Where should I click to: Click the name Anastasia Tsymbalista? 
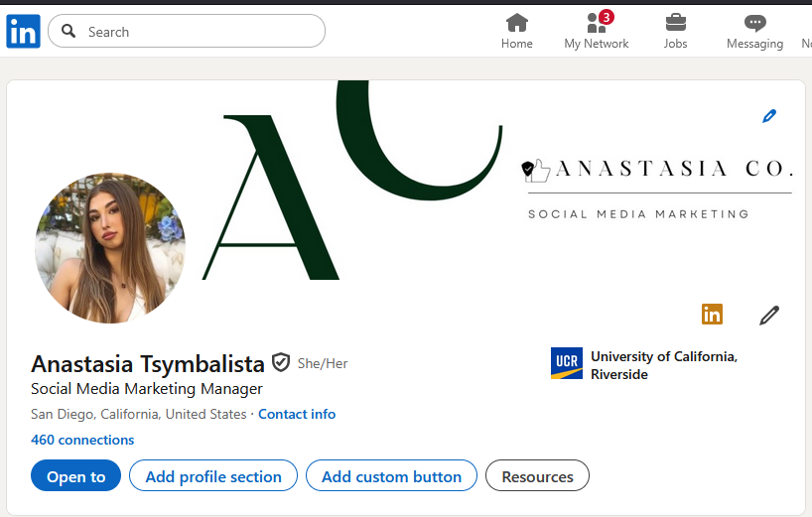tap(148, 364)
